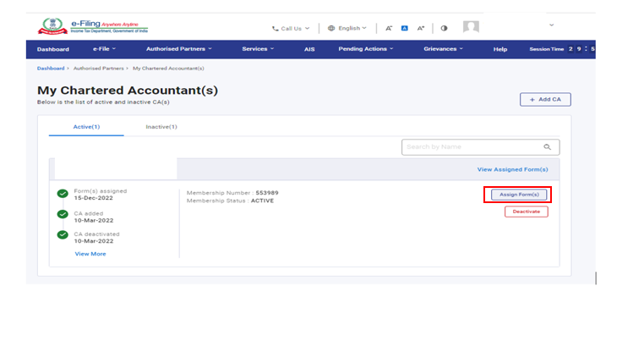The width and height of the screenshot is (644, 352).
Task: Expand the e-File menu
Action: tap(104, 49)
